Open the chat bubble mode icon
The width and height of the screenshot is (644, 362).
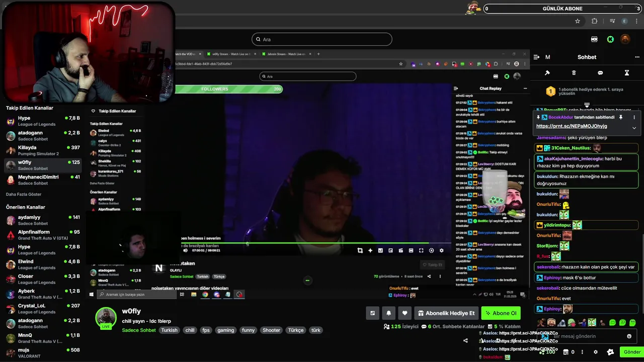(x=600, y=73)
